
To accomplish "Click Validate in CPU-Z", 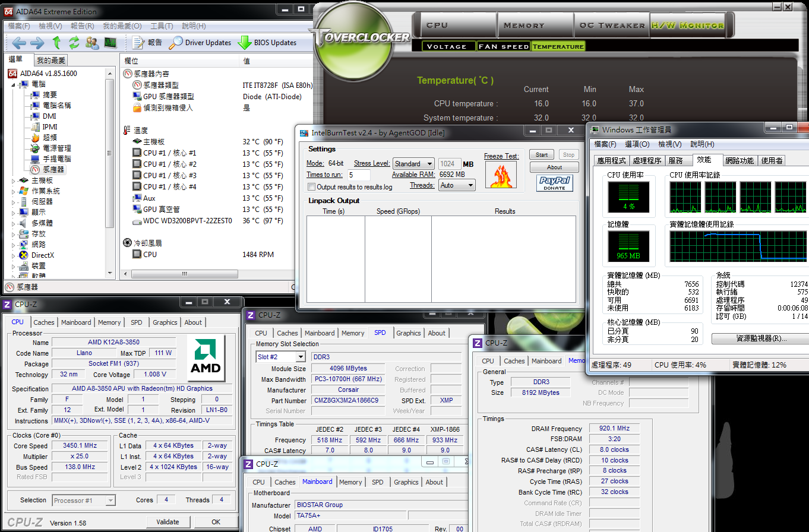I will [x=168, y=522].
